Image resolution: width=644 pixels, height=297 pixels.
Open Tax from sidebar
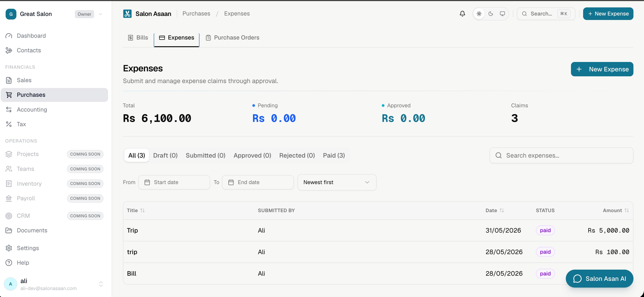tap(54, 124)
